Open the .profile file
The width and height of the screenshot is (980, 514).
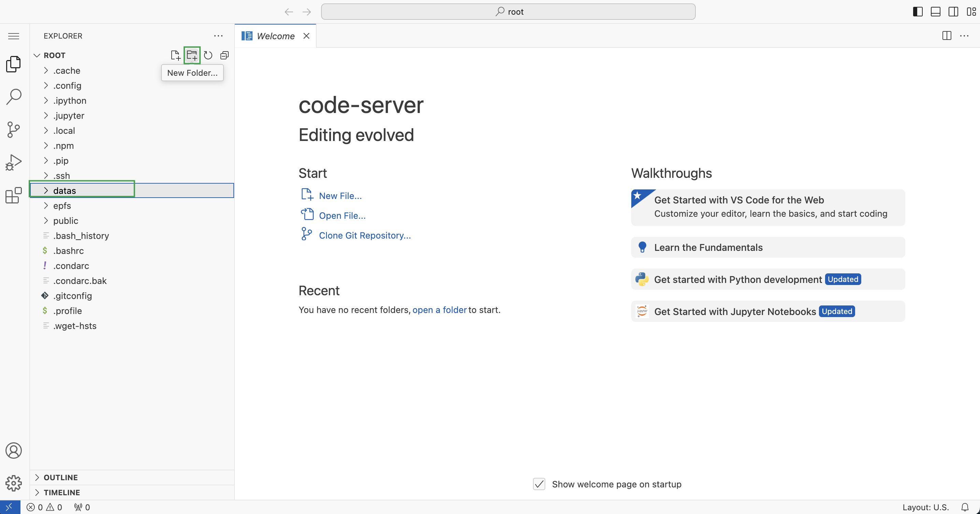coord(132,311)
